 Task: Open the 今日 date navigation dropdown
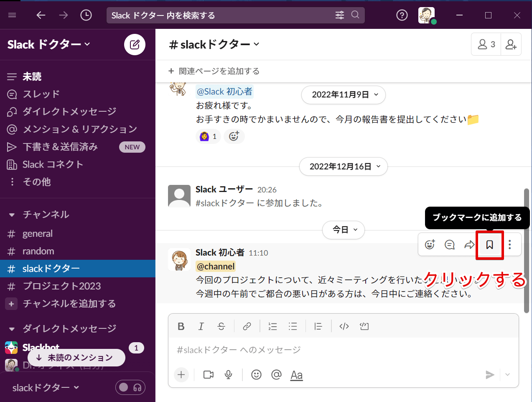[x=343, y=230]
